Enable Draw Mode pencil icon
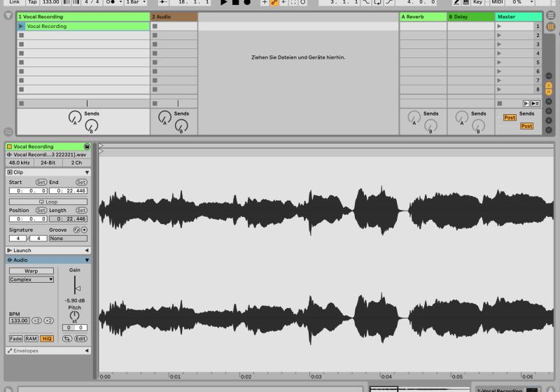The width and height of the screenshot is (560, 392). point(457,2)
